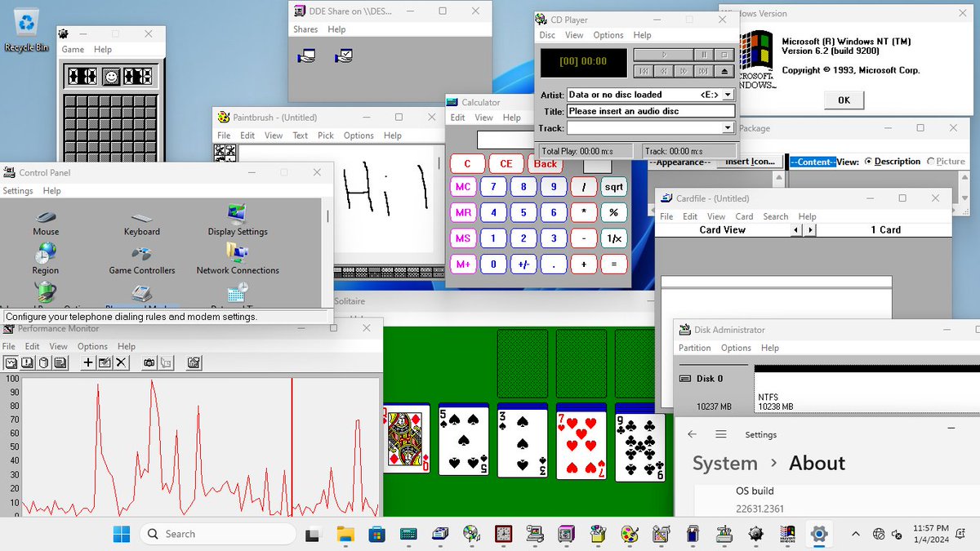Open the options icon in Performance Monitor toolbar

click(194, 362)
